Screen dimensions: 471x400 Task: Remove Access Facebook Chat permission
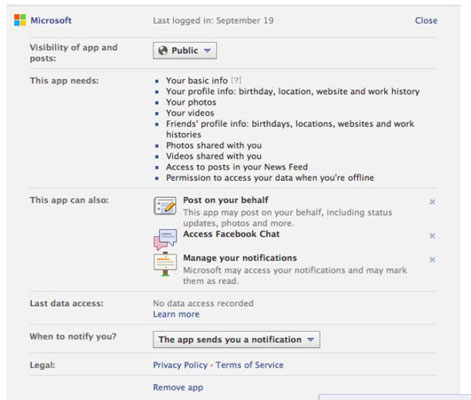432,236
